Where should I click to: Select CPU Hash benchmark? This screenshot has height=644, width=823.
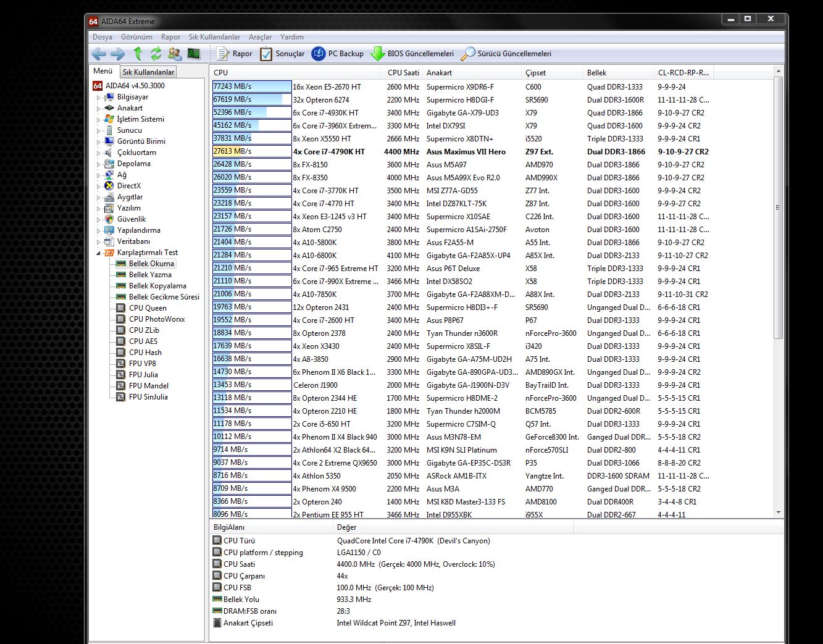(145, 353)
